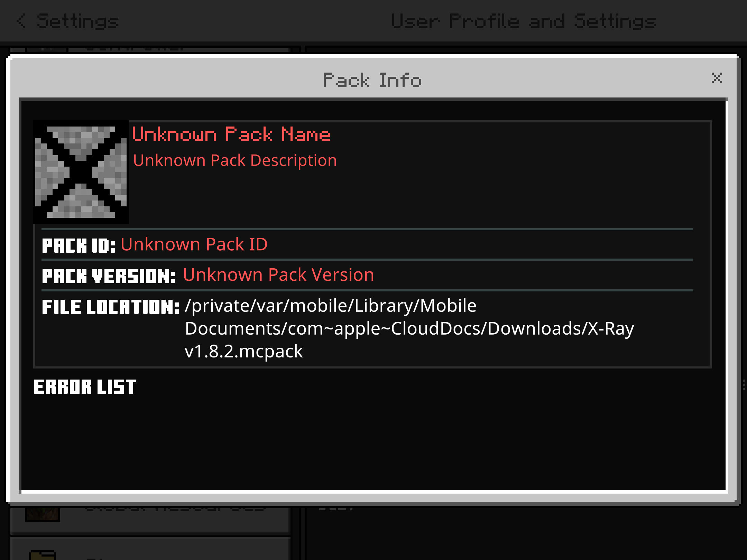
Task: Click the File Location label
Action: click(111, 307)
